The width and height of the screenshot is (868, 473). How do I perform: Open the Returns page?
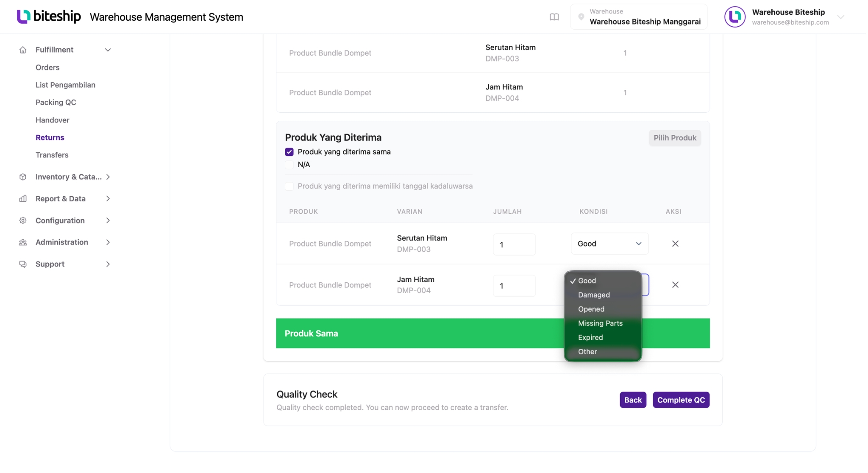[x=50, y=137]
